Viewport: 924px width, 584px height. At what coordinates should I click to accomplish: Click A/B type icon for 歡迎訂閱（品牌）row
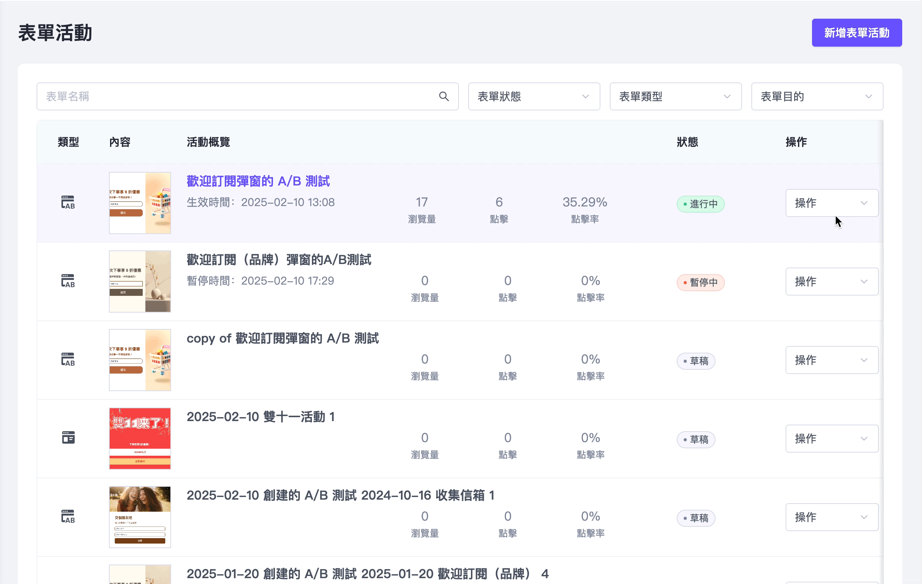click(x=68, y=281)
